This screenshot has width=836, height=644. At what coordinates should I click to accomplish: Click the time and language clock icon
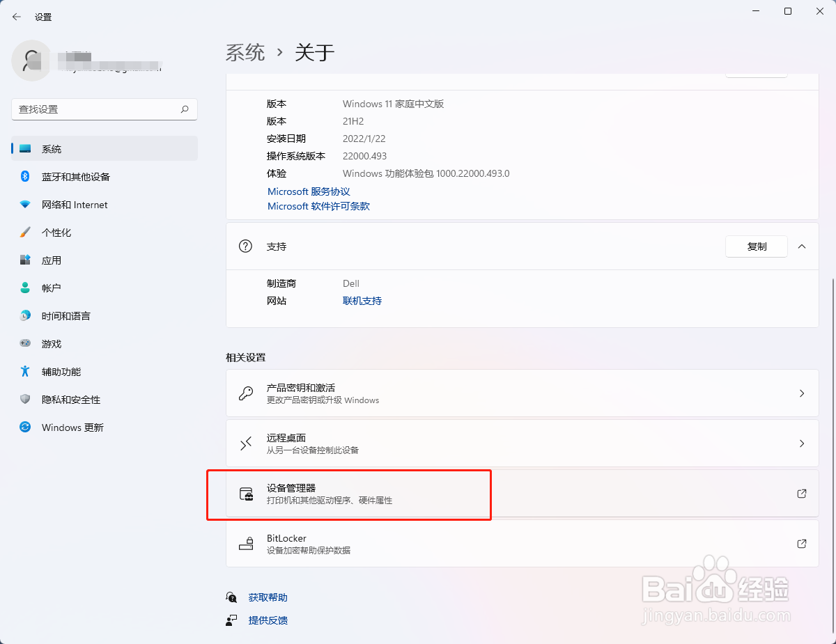25,316
